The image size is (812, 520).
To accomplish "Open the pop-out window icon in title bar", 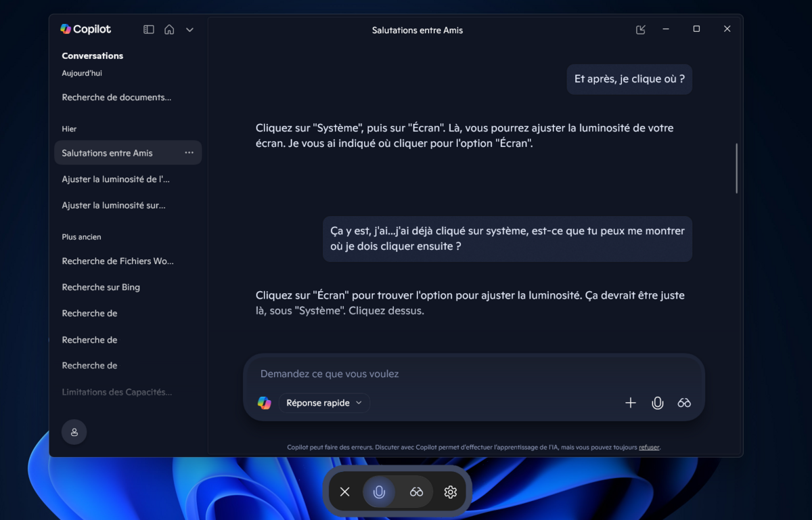I will 641,30.
